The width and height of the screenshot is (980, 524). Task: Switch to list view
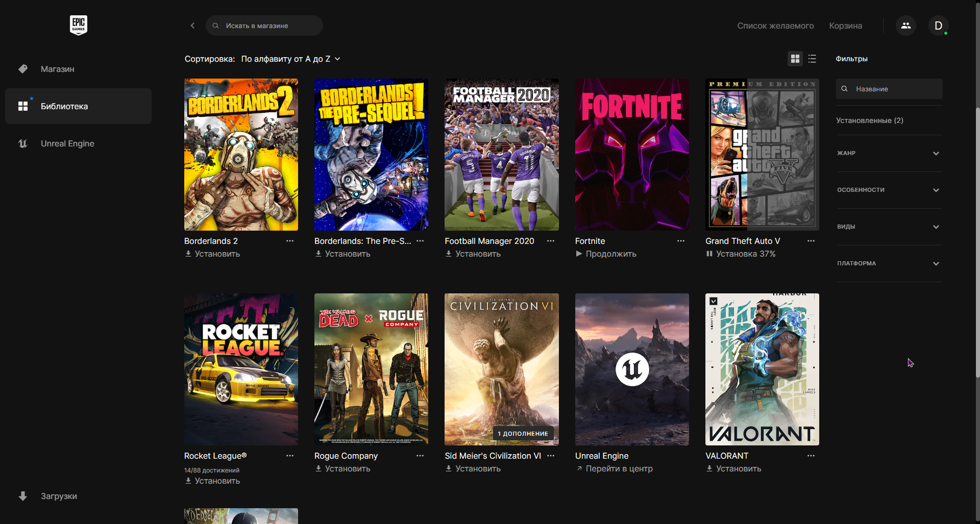[x=813, y=59]
